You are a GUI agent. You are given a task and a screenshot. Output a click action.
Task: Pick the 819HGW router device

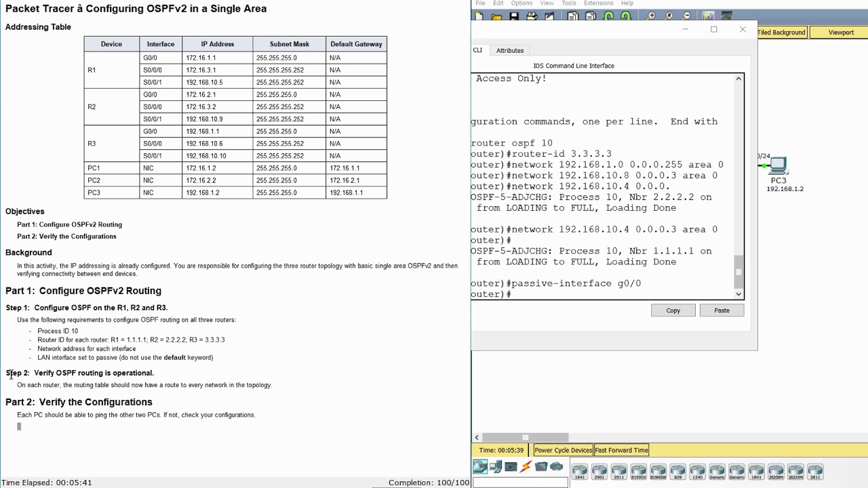658,471
